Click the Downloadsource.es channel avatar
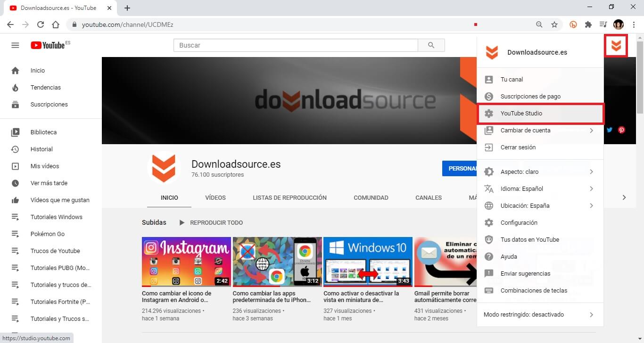644x343 pixels. click(x=164, y=168)
